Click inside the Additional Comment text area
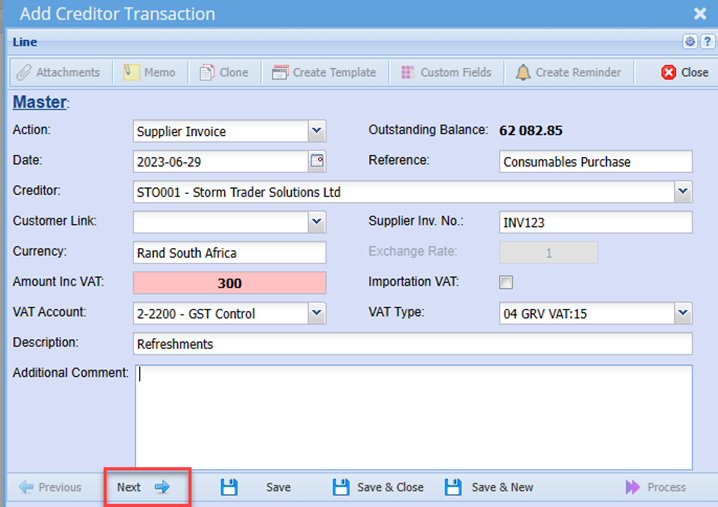Screen dimensions: 718x507 coord(412,417)
